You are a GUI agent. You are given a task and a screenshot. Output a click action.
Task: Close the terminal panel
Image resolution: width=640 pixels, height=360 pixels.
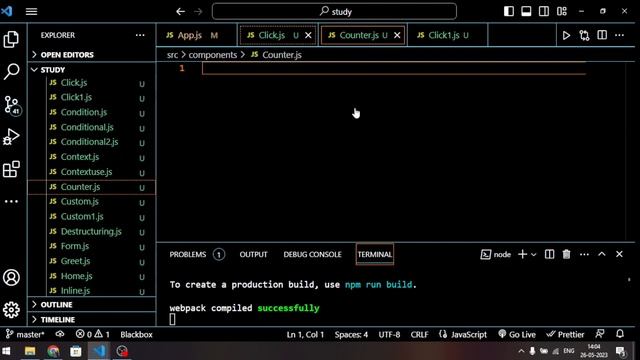coord(619,254)
